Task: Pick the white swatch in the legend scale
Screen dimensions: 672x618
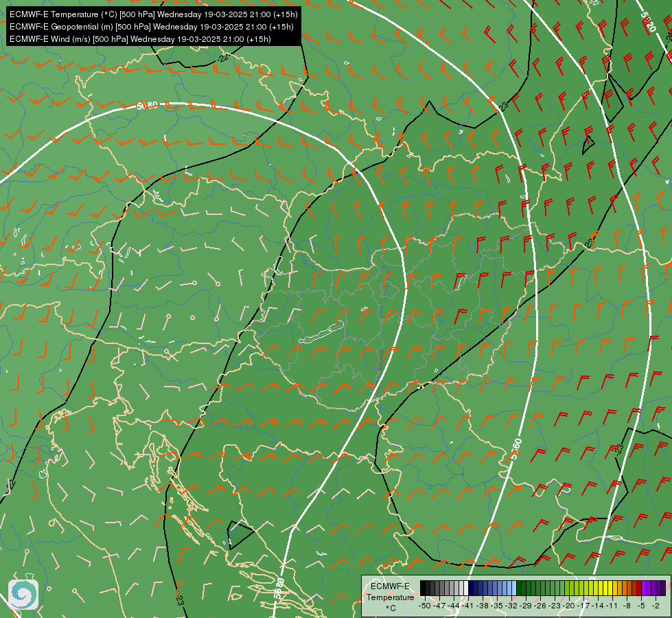Action: [x=466, y=588]
